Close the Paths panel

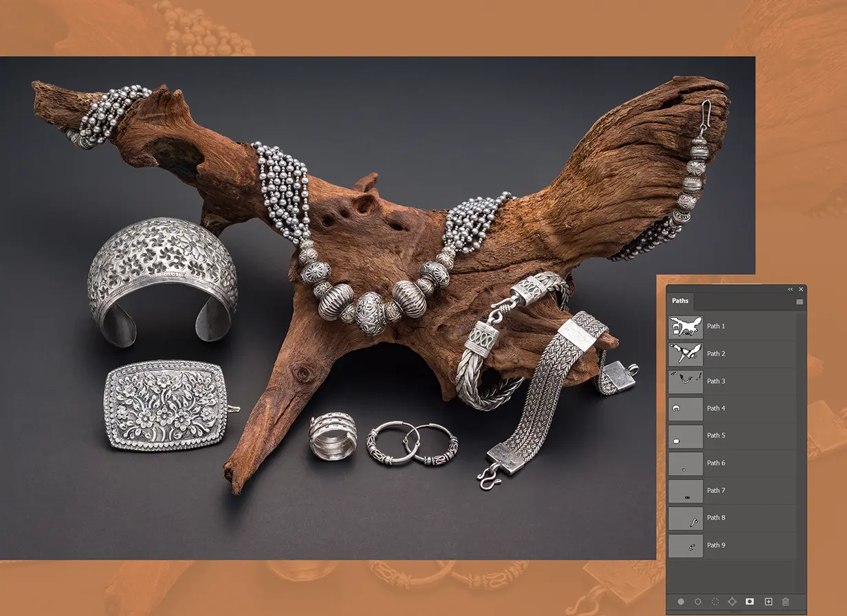801,289
